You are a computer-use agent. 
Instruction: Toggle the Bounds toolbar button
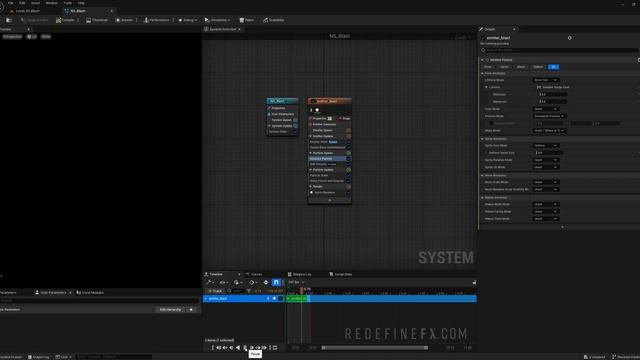click(x=124, y=20)
